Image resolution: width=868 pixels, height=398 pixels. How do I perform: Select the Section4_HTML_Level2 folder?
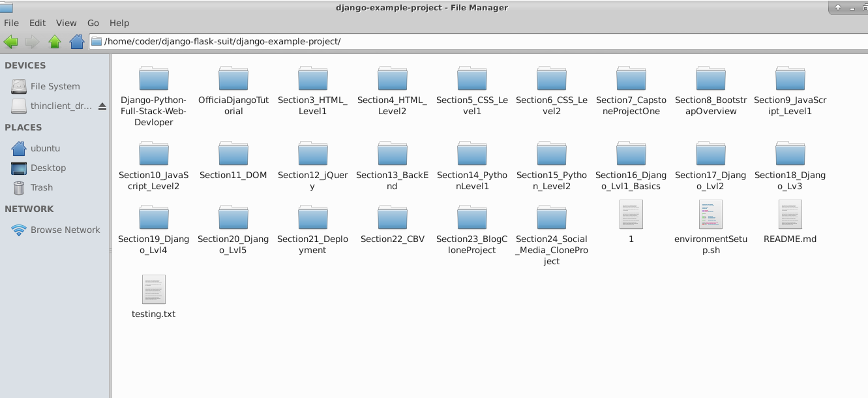pyautogui.click(x=393, y=91)
